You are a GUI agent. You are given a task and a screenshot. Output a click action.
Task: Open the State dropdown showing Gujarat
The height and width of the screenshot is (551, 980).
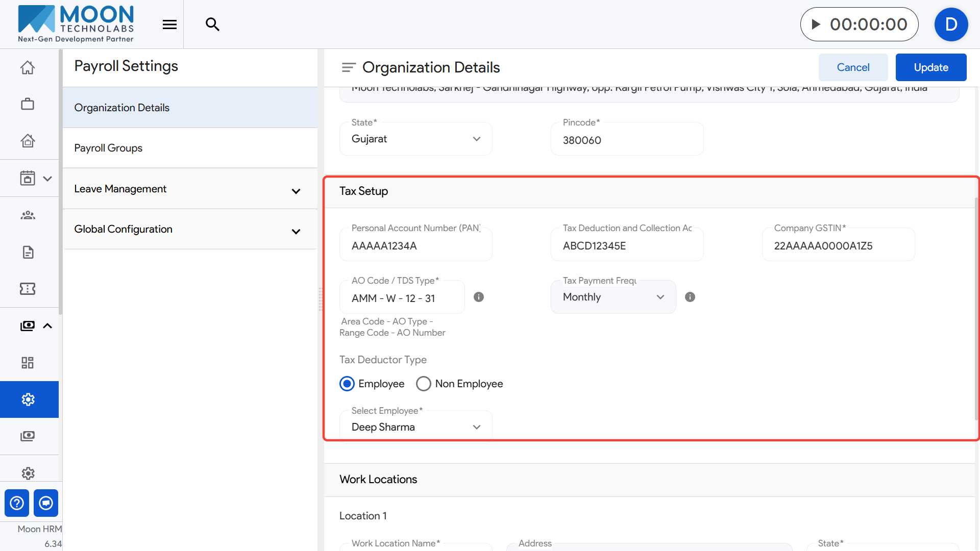(x=415, y=139)
